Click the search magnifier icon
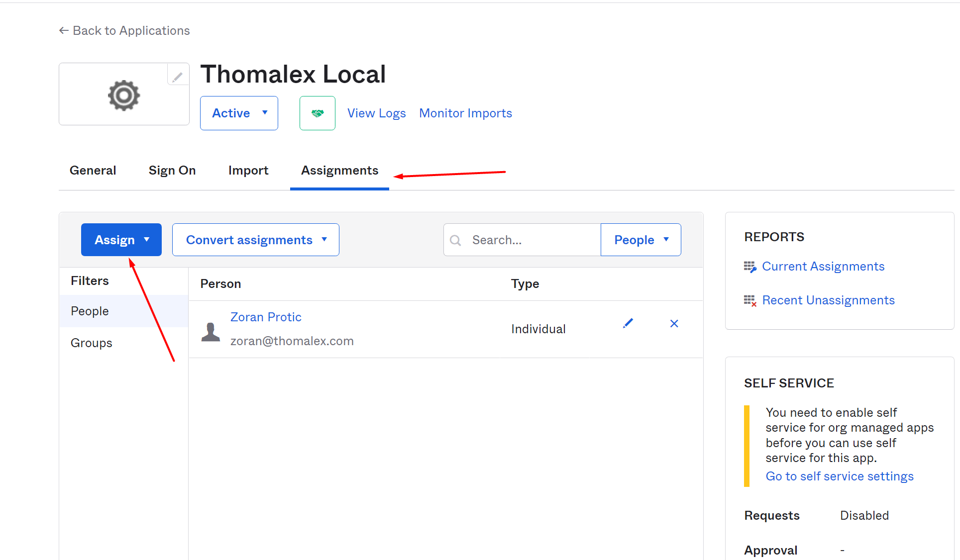The height and width of the screenshot is (560, 960). point(455,240)
